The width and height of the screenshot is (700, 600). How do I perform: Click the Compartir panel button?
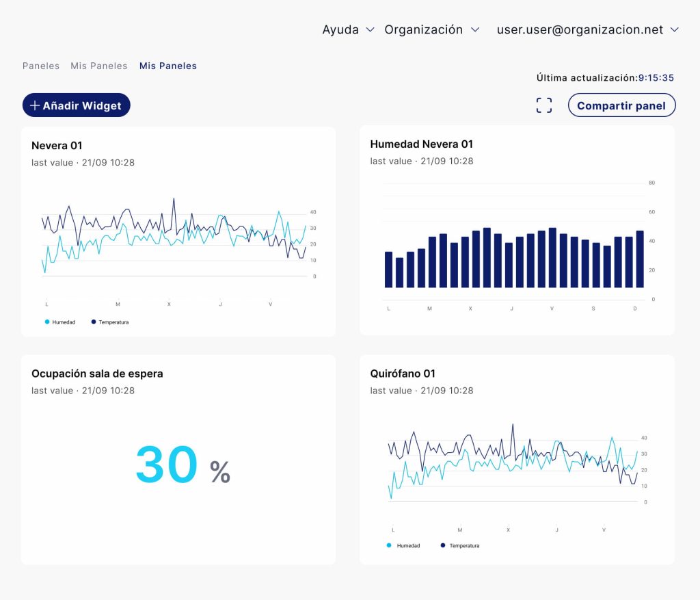pos(621,105)
